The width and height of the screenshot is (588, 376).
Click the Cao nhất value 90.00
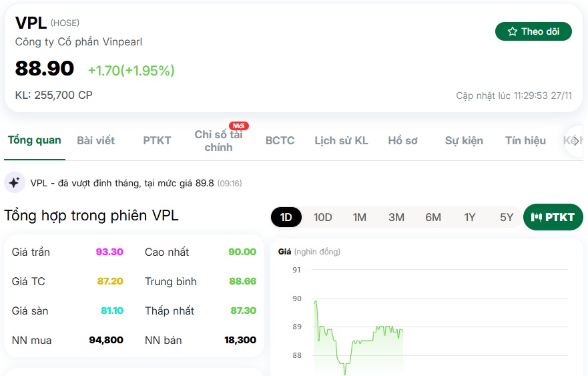pos(242,252)
